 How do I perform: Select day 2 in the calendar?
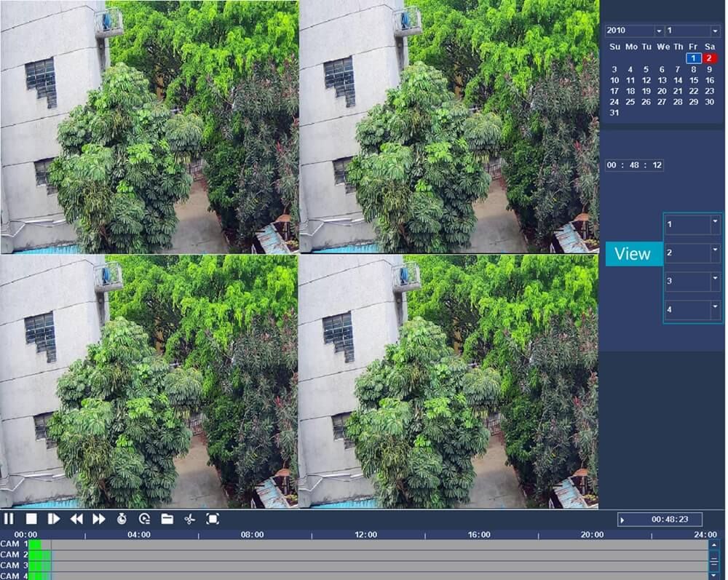click(709, 58)
